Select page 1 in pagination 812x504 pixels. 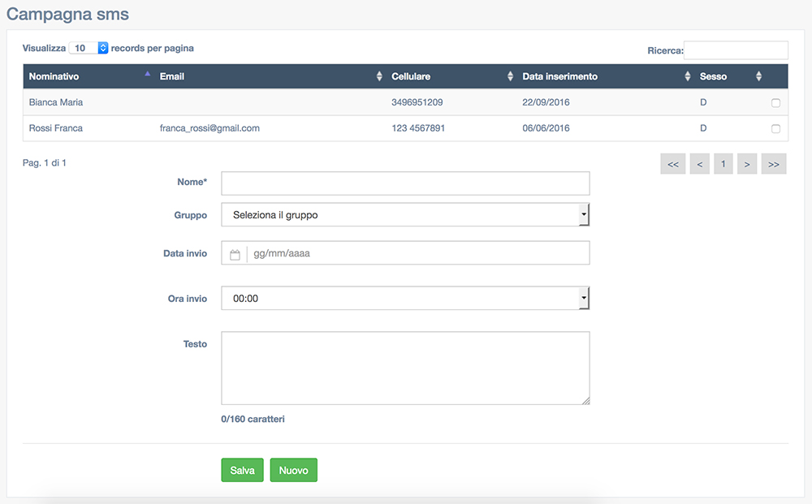pos(723,164)
